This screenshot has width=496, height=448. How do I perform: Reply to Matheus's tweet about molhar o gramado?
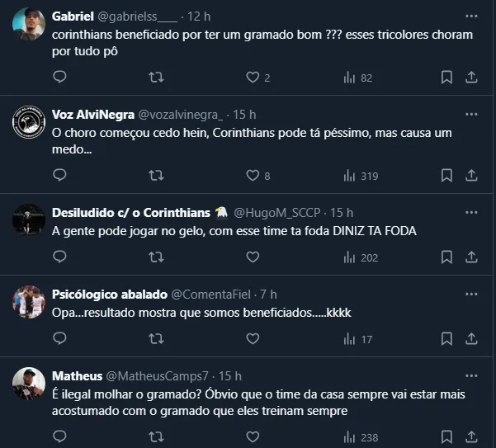tap(59, 437)
